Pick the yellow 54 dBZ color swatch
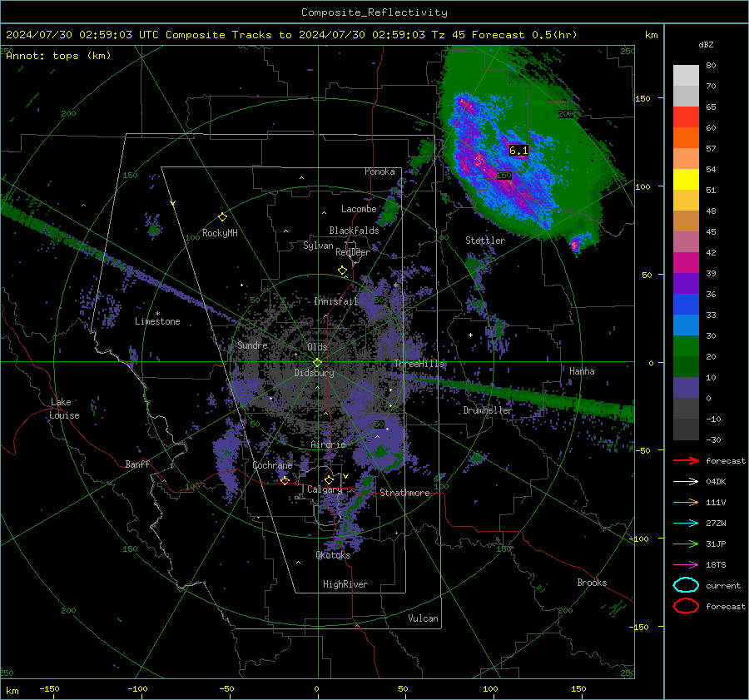This screenshot has height=700, width=749. 686,179
